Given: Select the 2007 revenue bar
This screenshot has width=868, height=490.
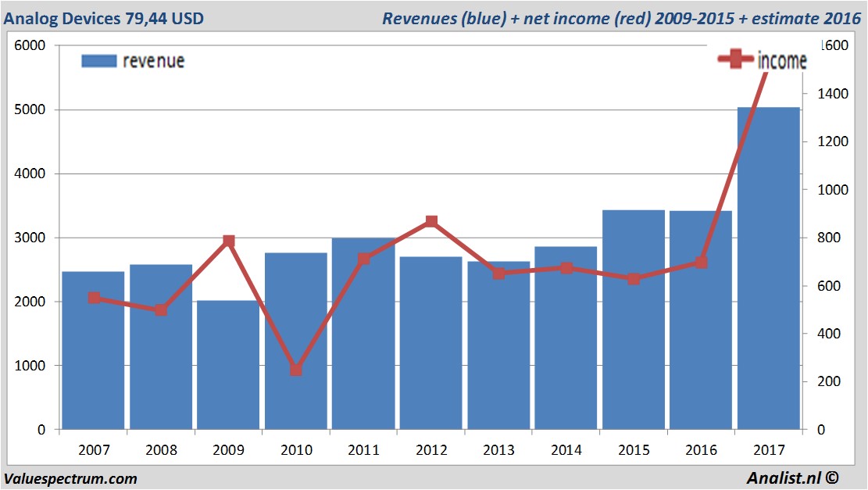Looking at the screenshot, I should (x=94, y=350).
